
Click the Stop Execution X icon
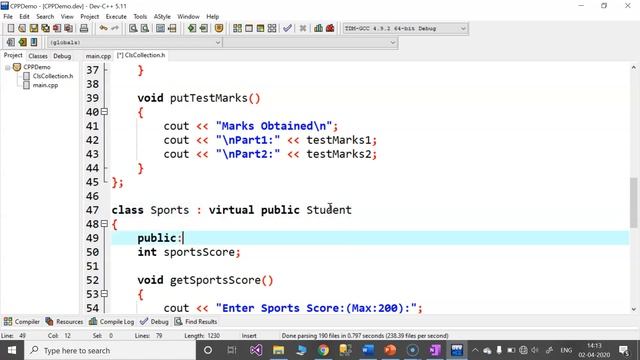point(302,28)
